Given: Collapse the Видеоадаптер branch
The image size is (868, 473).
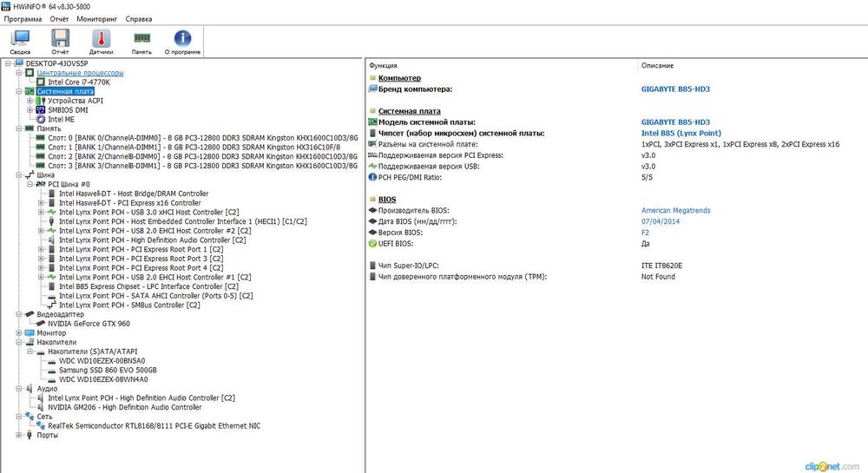Looking at the screenshot, I should [19, 314].
